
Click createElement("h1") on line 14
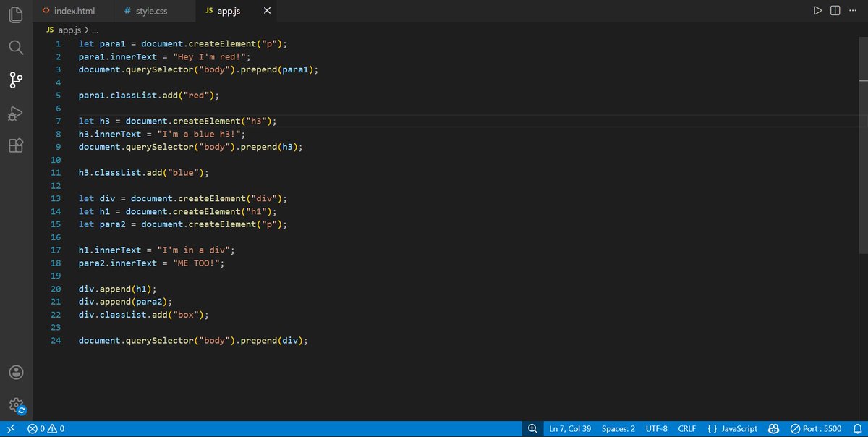(x=222, y=211)
